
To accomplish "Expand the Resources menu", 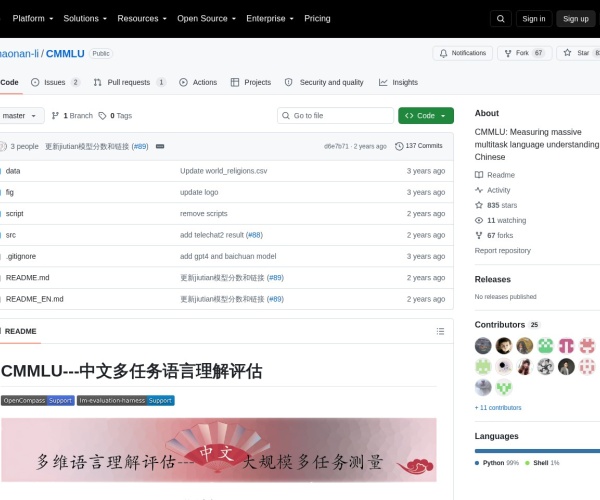I will click(x=142, y=19).
